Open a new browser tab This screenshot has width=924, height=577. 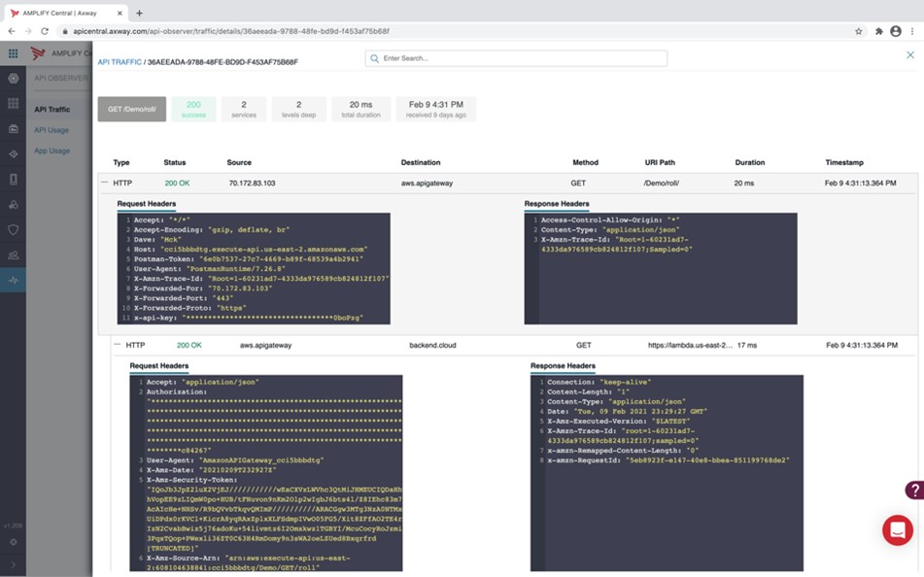click(139, 13)
